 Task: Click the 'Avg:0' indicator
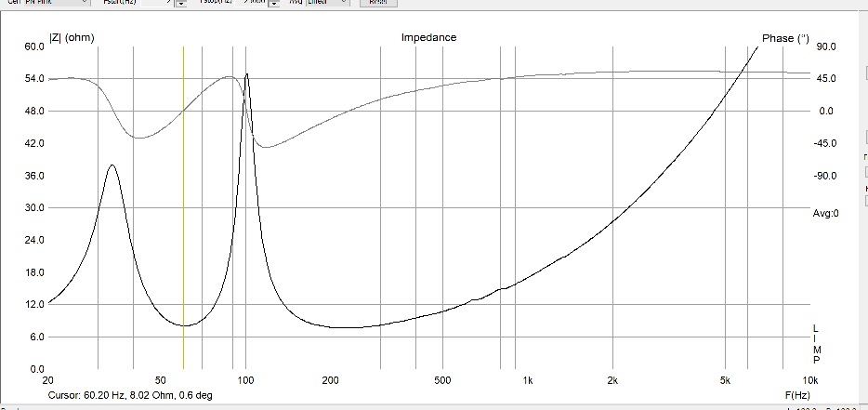825,213
